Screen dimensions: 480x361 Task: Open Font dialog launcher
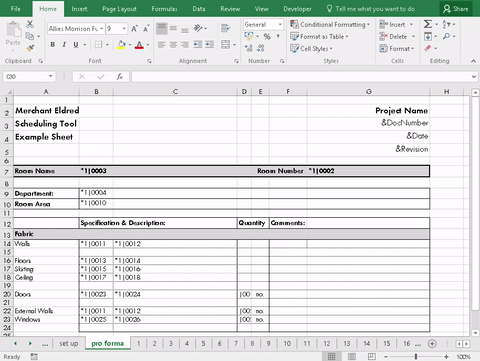tap(149, 61)
